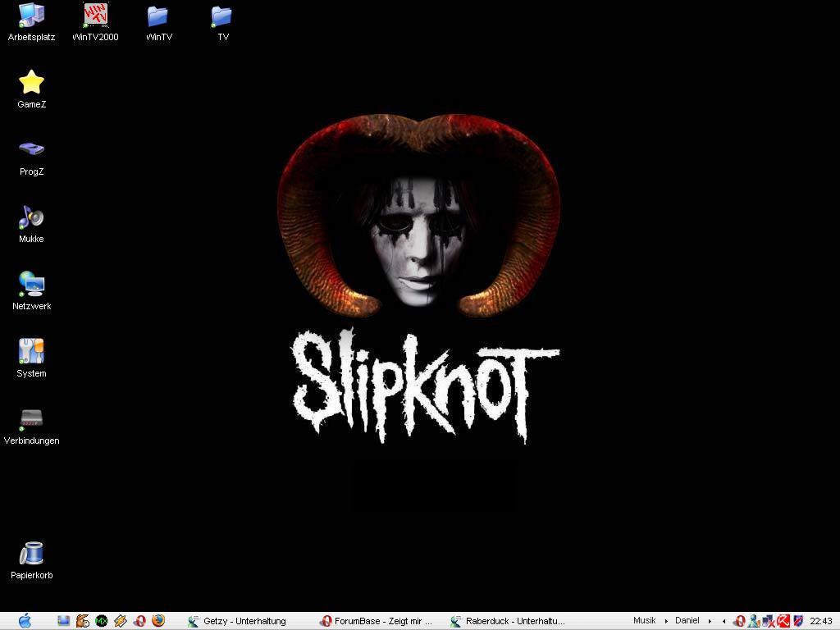This screenshot has width=840, height=630.
Task: Launch Winamp from quick launch
Action: (121, 621)
